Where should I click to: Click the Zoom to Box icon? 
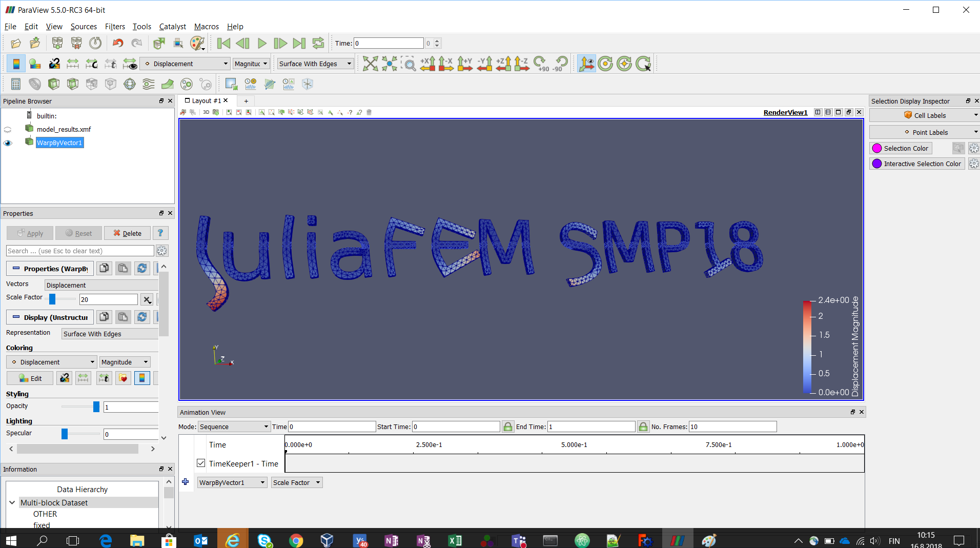[x=409, y=64]
